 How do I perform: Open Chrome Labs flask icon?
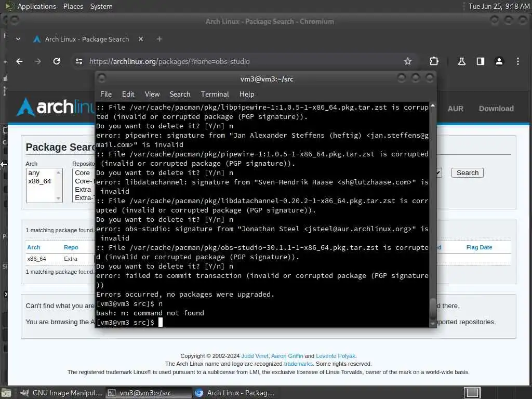tap(461, 61)
